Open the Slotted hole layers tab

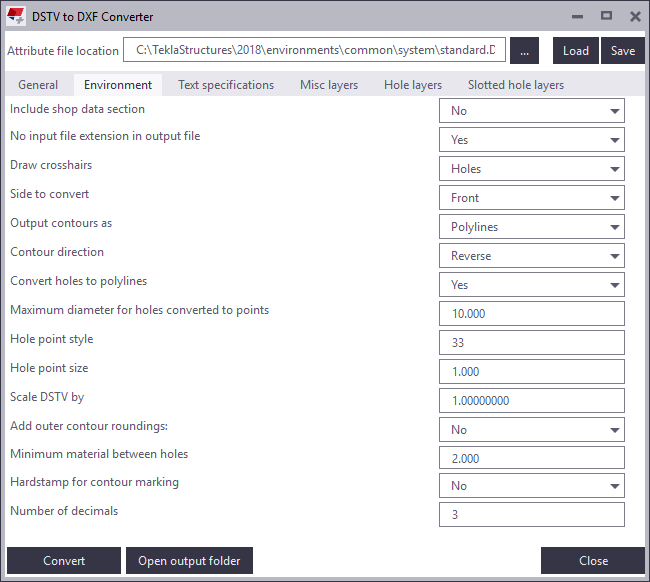516,85
